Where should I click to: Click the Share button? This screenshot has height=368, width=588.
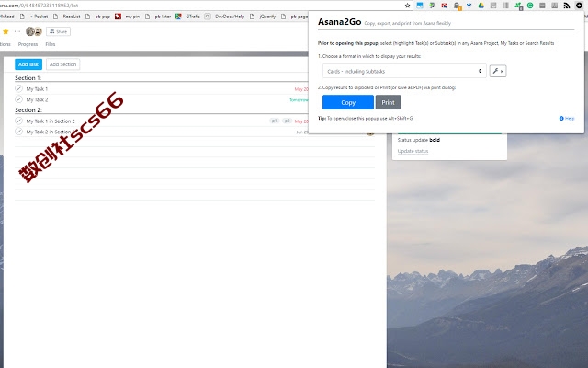58,31
